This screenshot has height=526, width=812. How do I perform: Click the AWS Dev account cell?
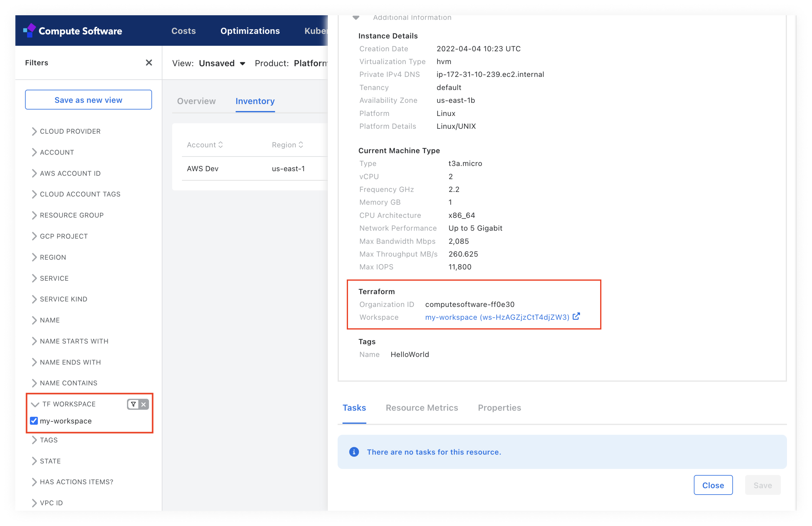(x=203, y=169)
